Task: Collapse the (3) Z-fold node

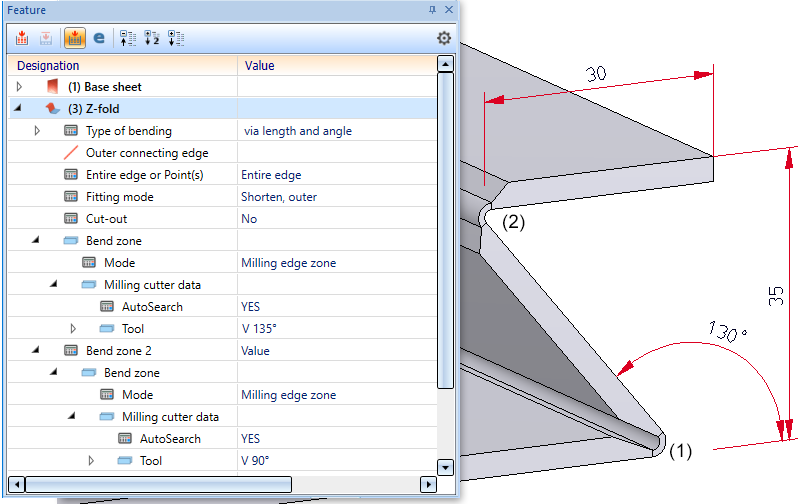Action: (19, 109)
